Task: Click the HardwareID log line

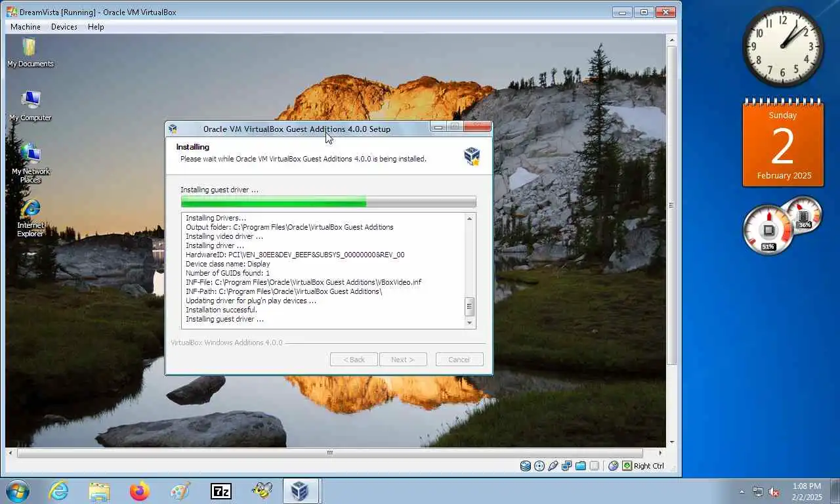Action: [295, 255]
